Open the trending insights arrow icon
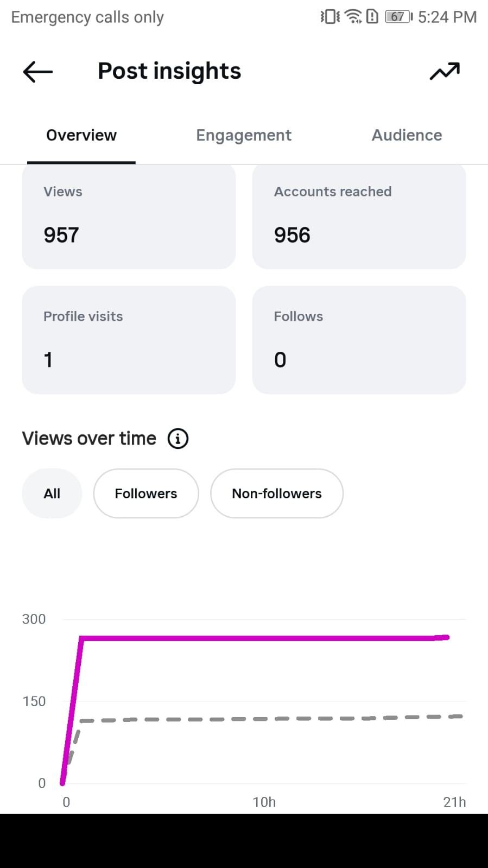 pyautogui.click(x=445, y=71)
